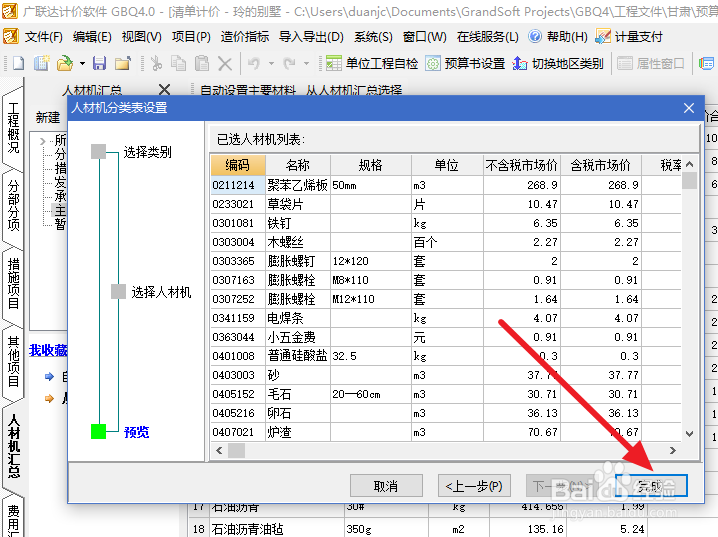Click the Copy toolbar icon
Screen dimensions: 718x537
click(x=178, y=63)
